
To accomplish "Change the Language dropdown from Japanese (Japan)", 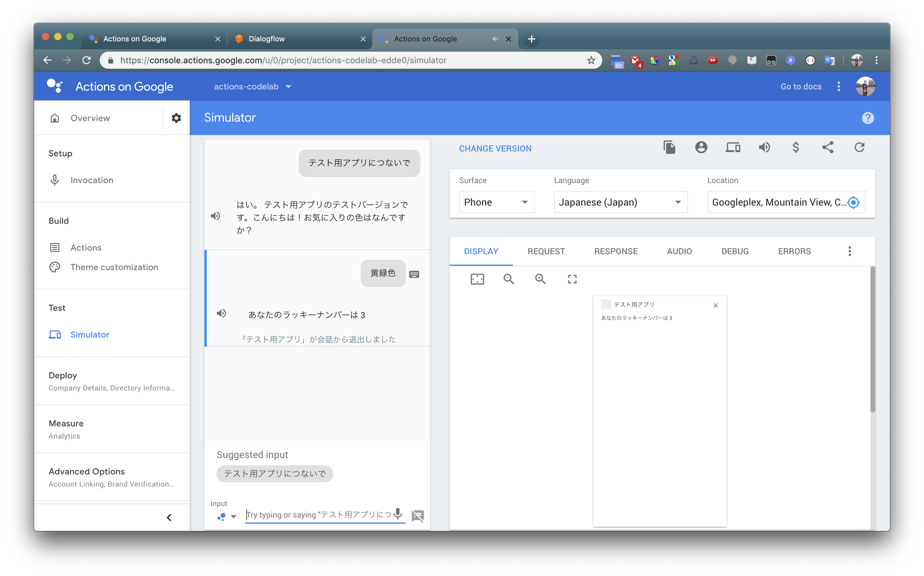I will coord(620,202).
